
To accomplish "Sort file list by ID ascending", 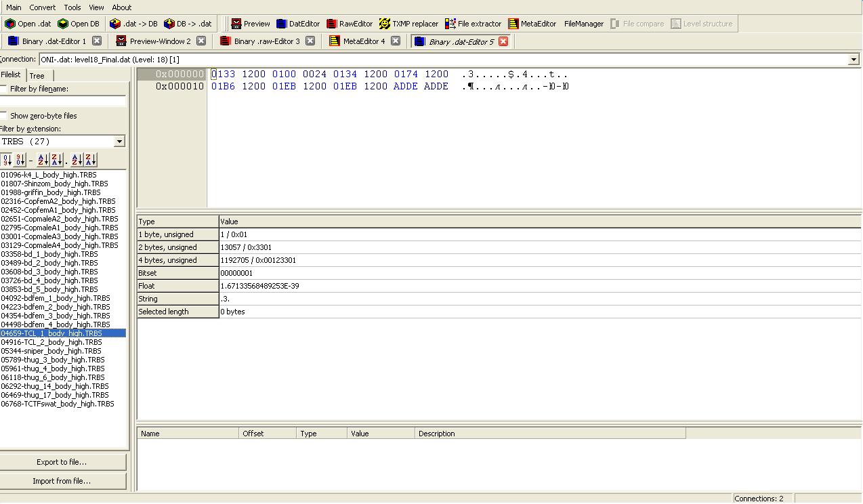I will click(x=7, y=160).
